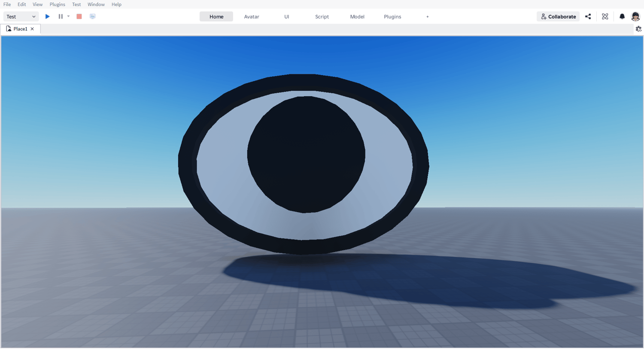Open the View menu
This screenshot has width=644, height=362.
(x=37, y=4)
